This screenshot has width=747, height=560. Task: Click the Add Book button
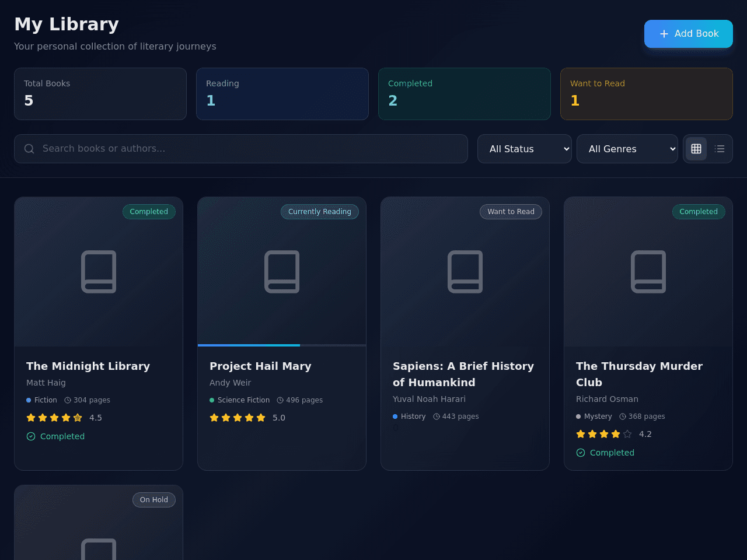[x=689, y=34]
